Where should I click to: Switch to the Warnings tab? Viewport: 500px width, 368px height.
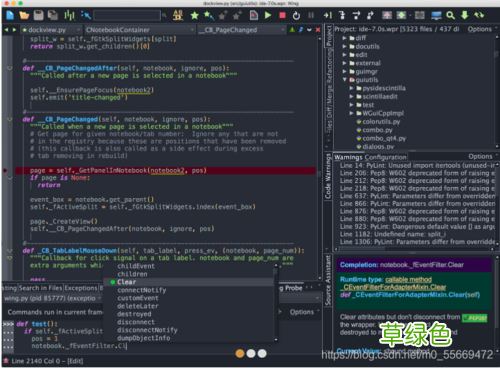(348, 157)
